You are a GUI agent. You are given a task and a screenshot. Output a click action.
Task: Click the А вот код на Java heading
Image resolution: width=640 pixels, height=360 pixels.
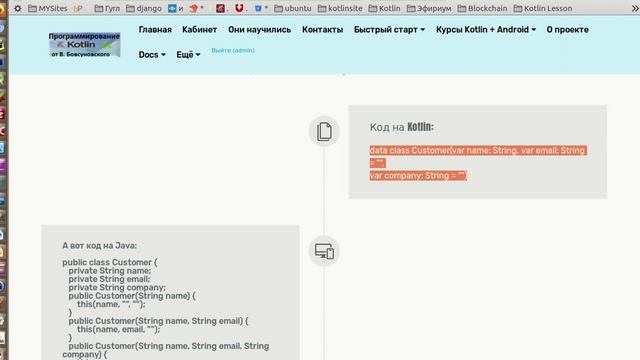tap(100, 246)
